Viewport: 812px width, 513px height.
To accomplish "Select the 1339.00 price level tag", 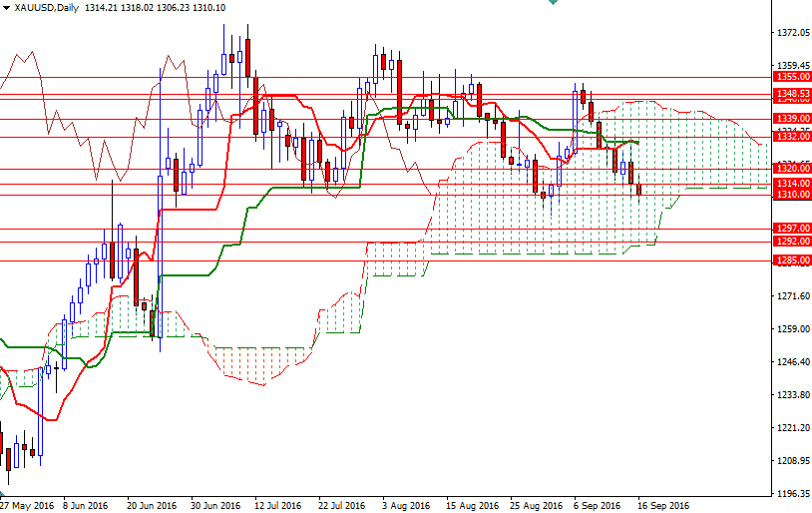I will coord(792,119).
